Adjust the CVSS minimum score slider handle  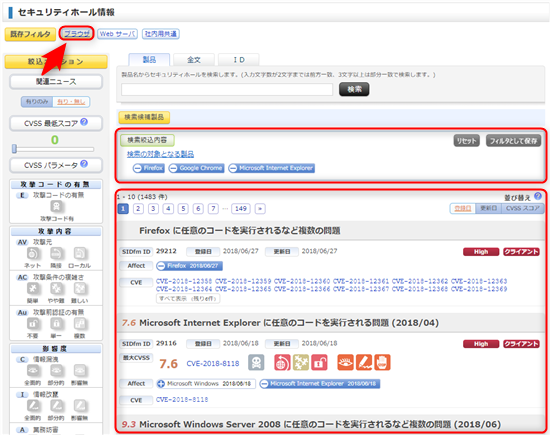tap(14, 149)
